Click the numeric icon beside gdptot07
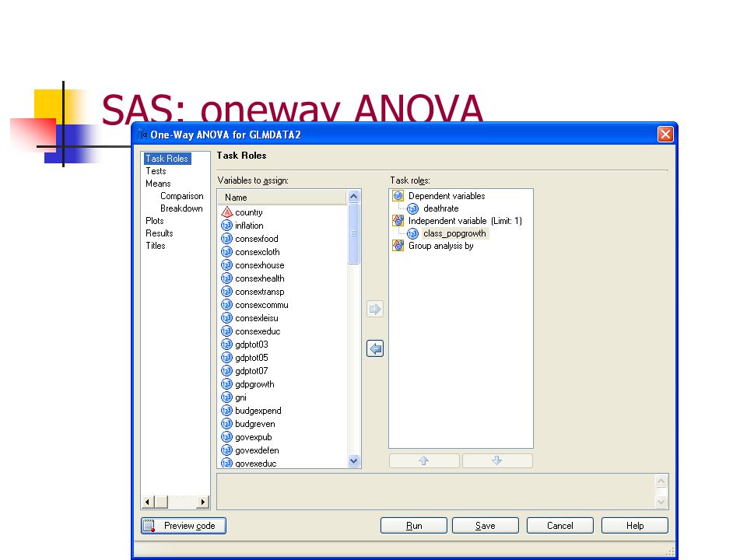The width and height of the screenshot is (747, 560). pyautogui.click(x=226, y=371)
